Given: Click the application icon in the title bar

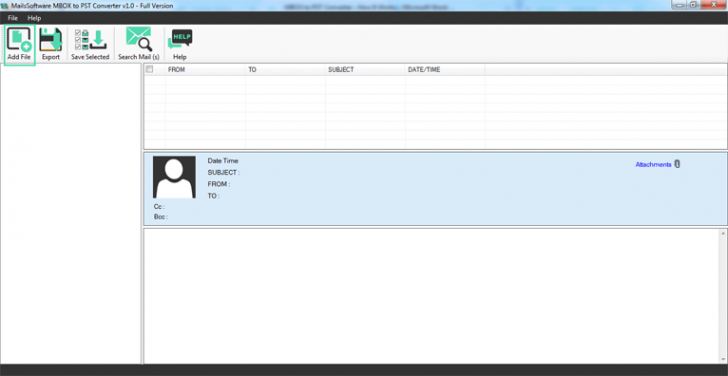Looking at the screenshot, I should pos(5,6).
